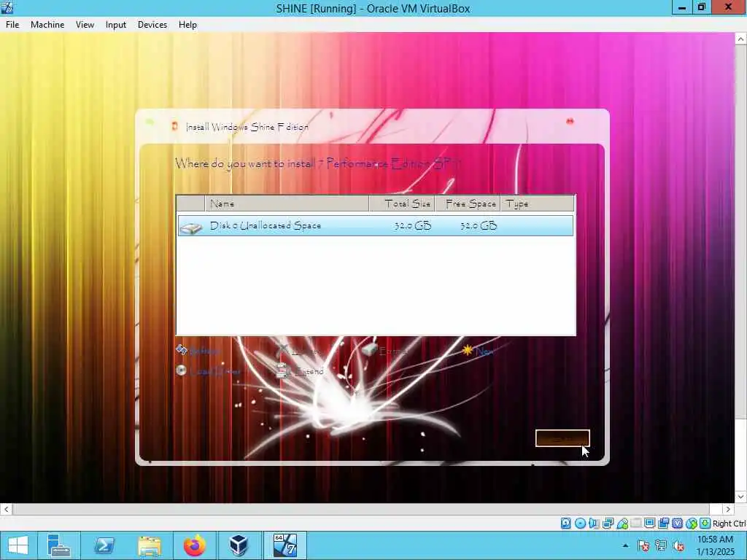Click the USB devices status icon
The width and height of the screenshot is (747, 560).
[x=622, y=524]
